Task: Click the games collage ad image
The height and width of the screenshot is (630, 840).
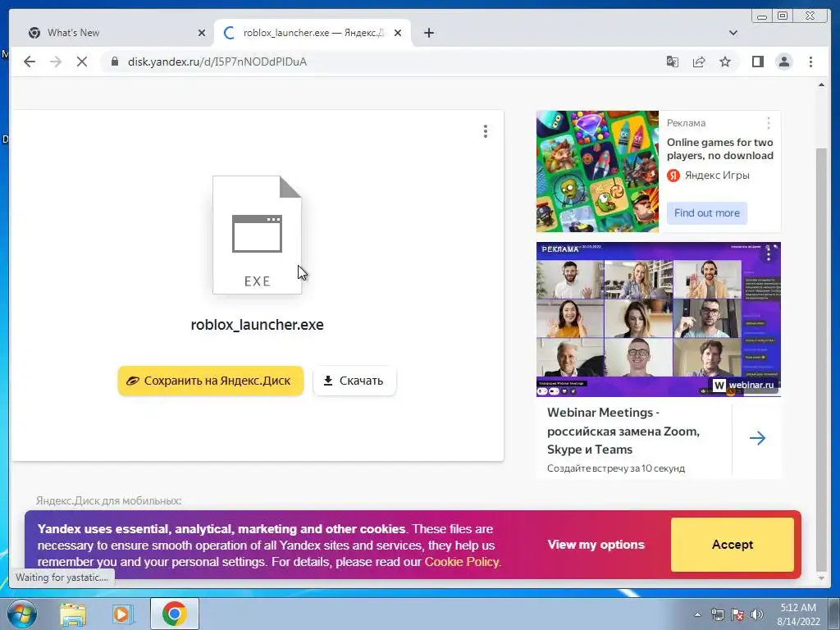Action: coord(597,171)
